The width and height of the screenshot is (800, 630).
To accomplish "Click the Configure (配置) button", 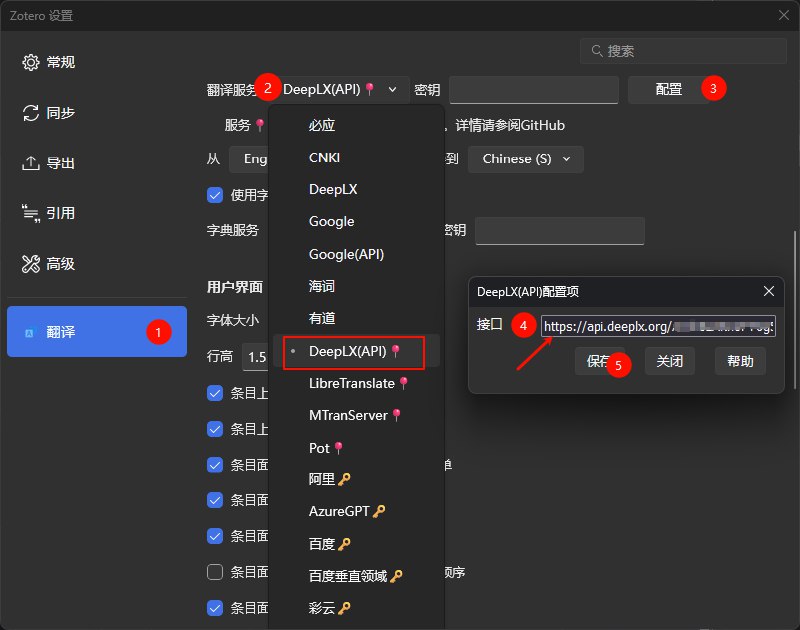I will pyautogui.click(x=668, y=89).
